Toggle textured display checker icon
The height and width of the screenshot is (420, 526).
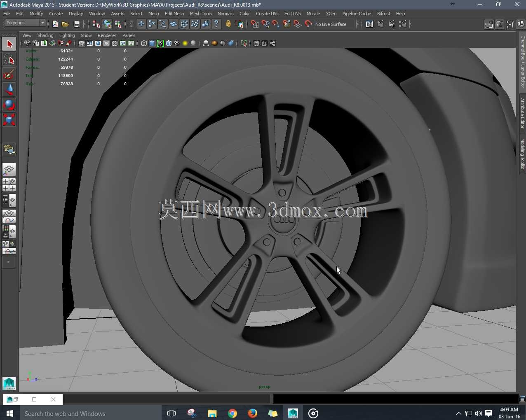tap(177, 43)
